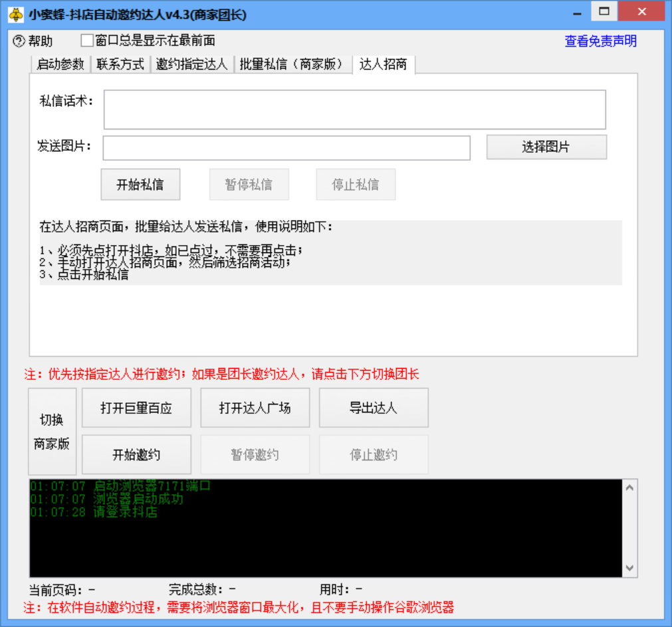Open 巨量百应 via its button

136,407
